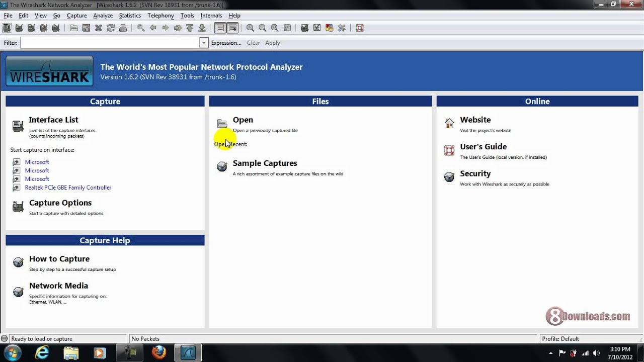Save the capture file toolbar icon

pos(86,28)
